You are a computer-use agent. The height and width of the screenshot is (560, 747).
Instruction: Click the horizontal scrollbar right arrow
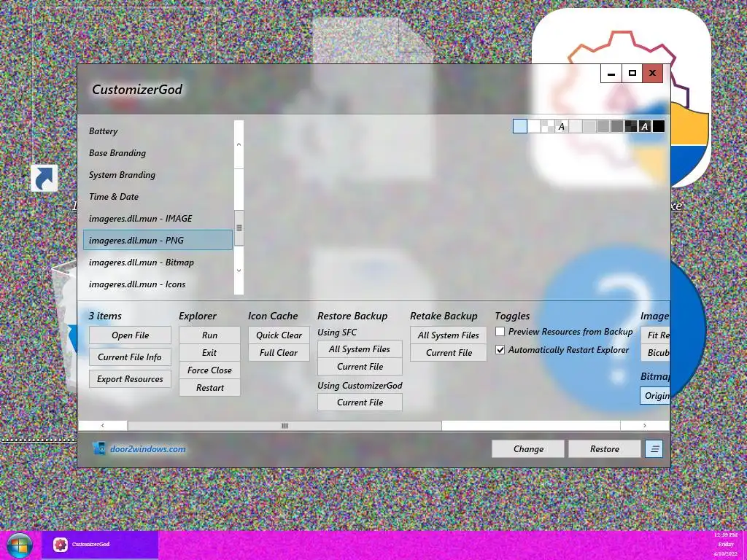645,426
